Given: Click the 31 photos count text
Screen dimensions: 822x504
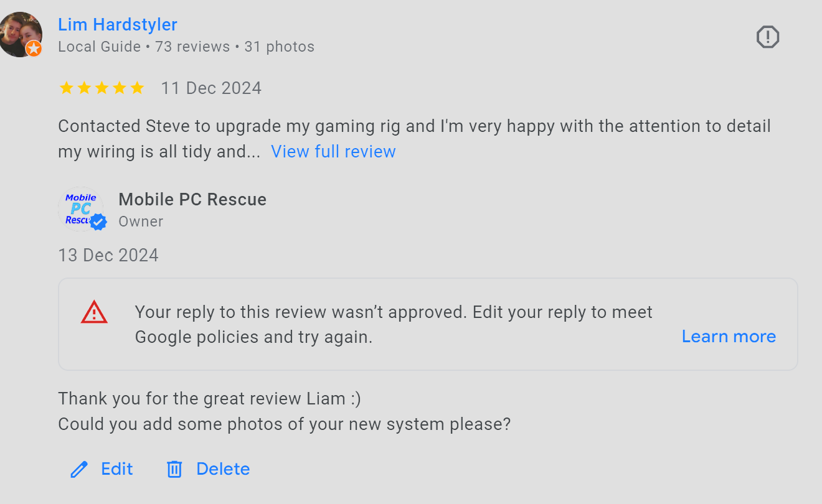Looking at the screenshot, I should pyautogui.click(x=279, y=47).
